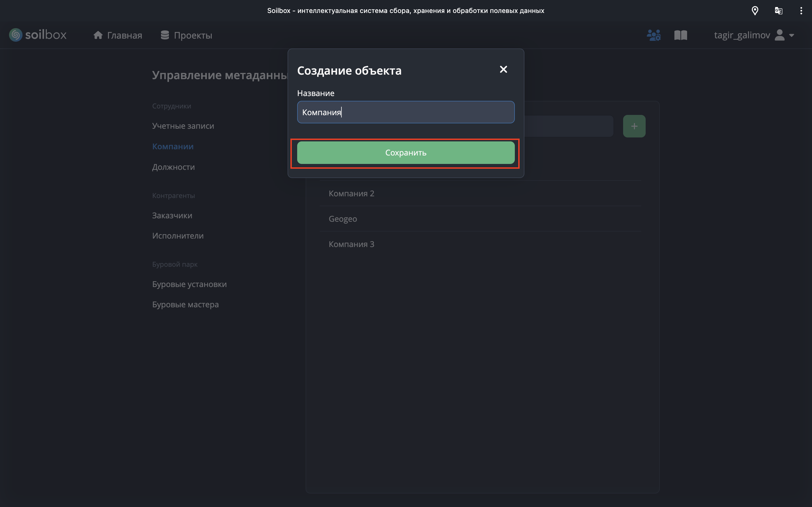
Task: Close the object creation dialog
Action: click(503, 69)
